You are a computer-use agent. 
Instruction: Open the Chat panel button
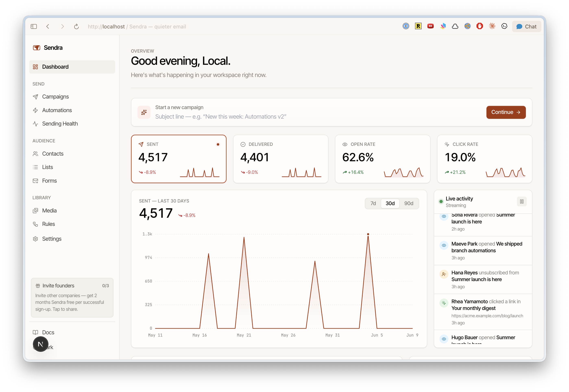[526, 27]
